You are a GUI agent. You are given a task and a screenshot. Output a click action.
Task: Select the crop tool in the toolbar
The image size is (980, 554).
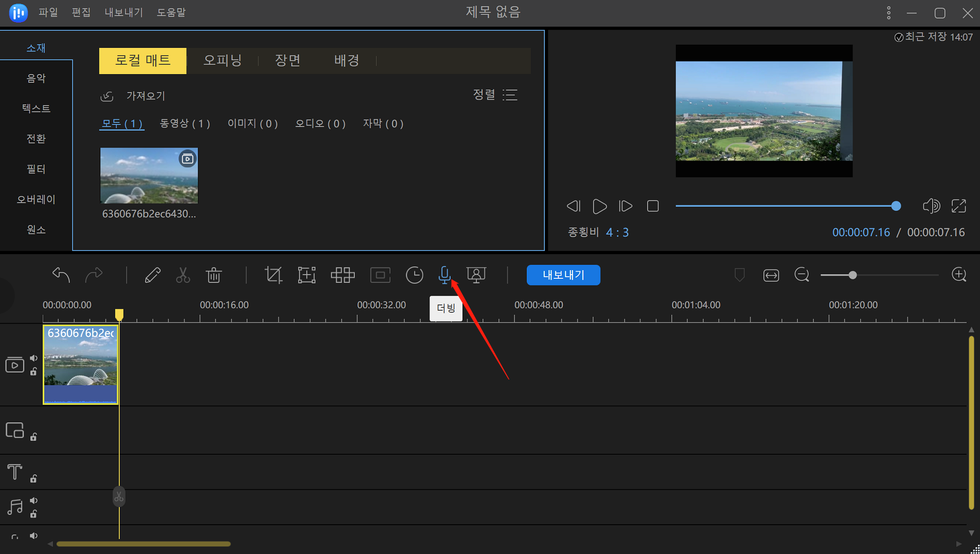pyautogui.click(x=273, y=275)
